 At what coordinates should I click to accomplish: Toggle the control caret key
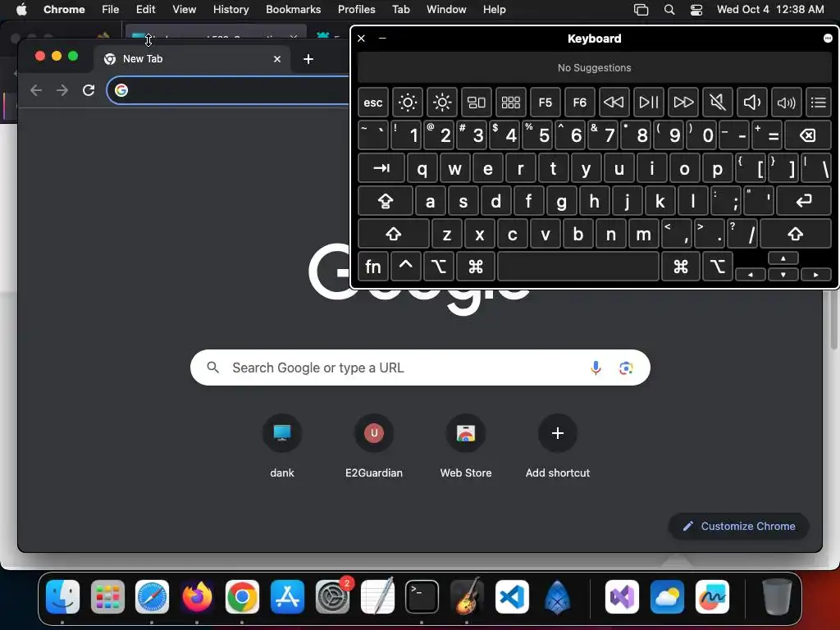[405, 267]
